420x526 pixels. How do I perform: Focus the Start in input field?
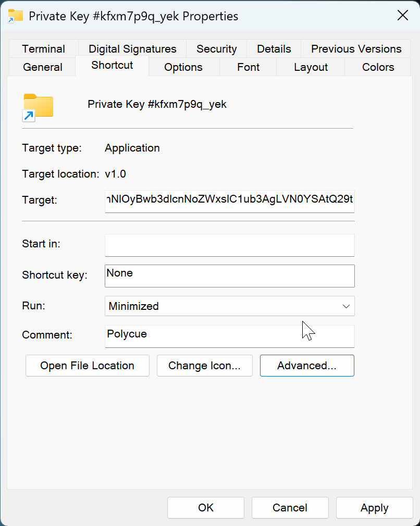pyautogui.click(x=229, y=245)
